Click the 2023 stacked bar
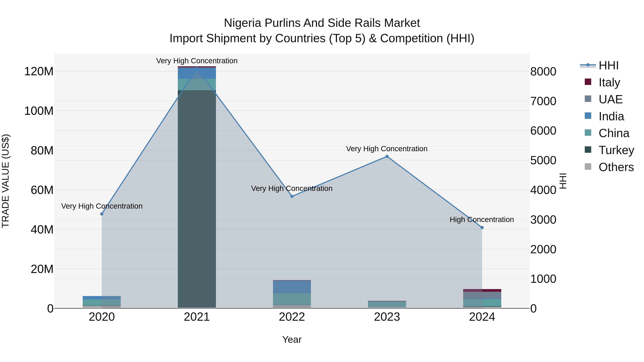 tap(387, 305)
